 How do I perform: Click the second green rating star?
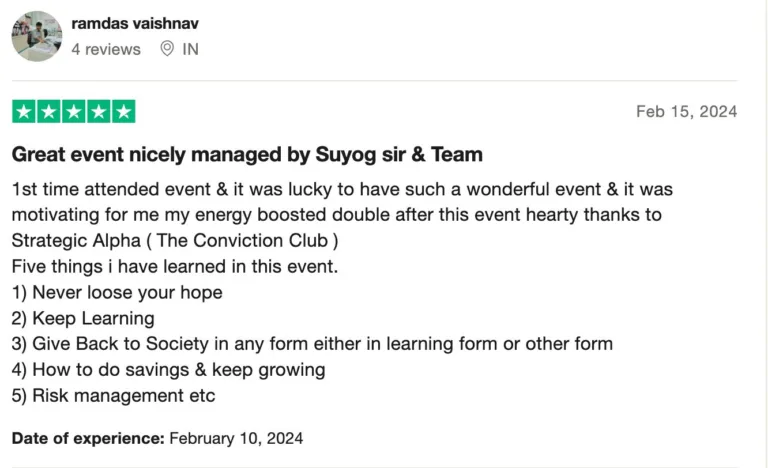coord(49,112)
